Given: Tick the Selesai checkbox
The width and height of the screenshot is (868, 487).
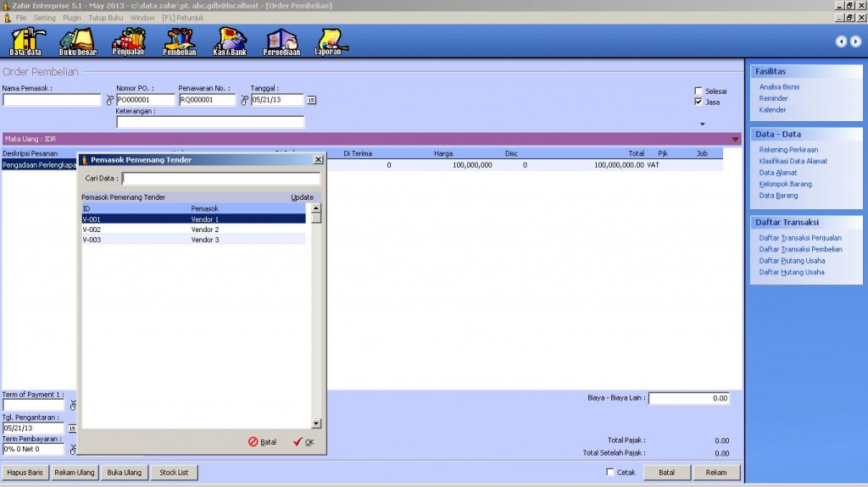Looking at the screenshot, I should coord(698,91).
